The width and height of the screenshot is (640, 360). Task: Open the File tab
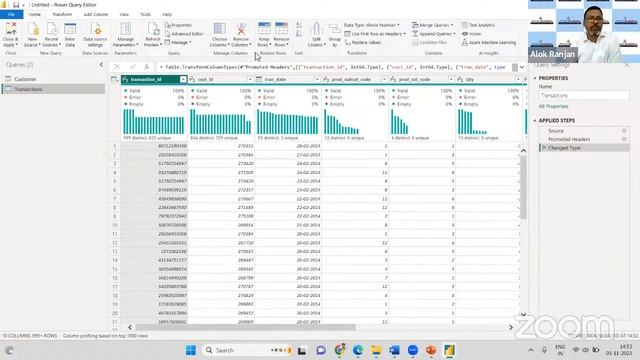[x=11, y=14]
